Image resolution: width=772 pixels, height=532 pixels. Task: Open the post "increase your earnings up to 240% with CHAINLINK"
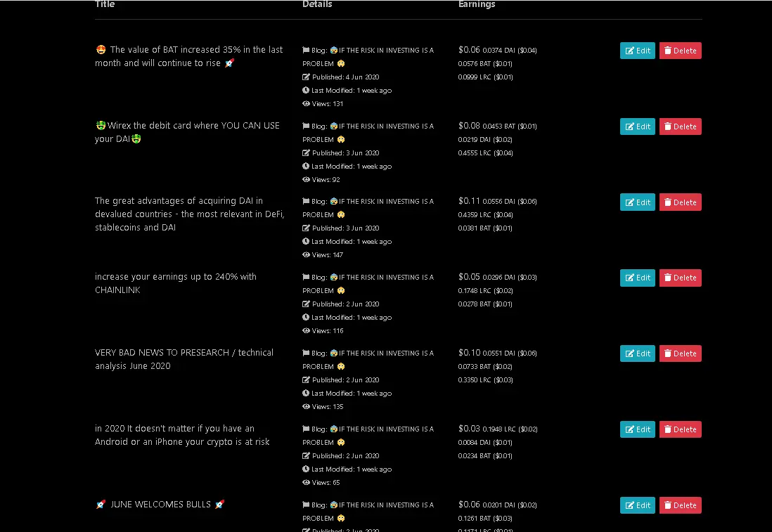(176, 283)
